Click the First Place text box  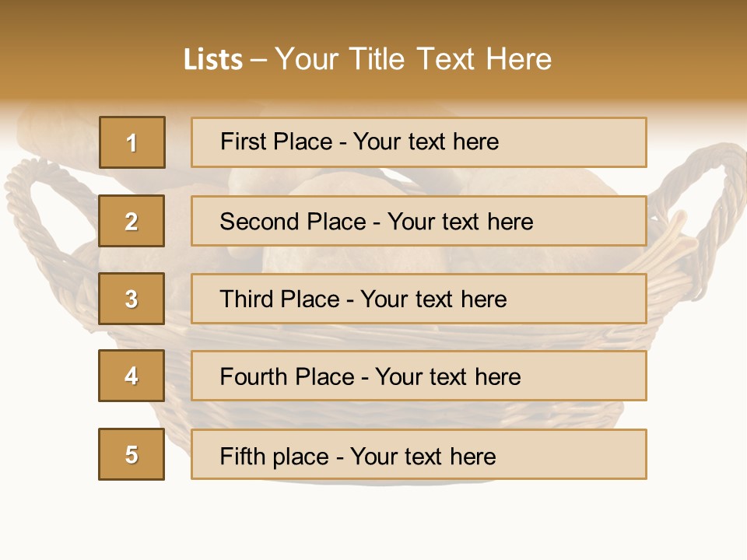tap(419, 142)
